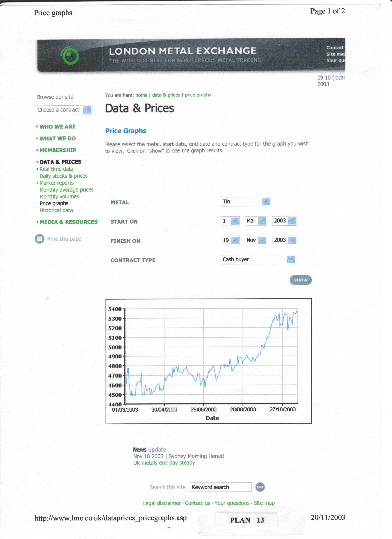Open the finish day dropdown showing 19
The height and width of the screenshot is (539, 392).
coord(235,240)
